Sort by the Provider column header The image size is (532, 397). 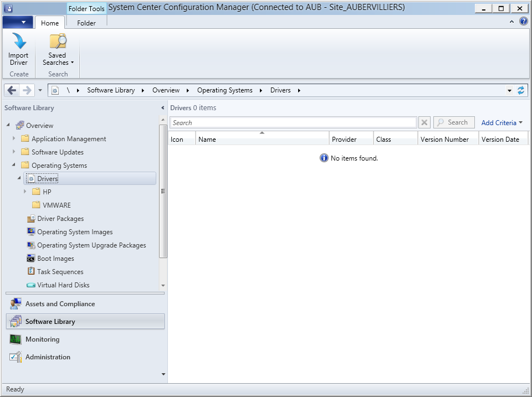tap(351, 138)
